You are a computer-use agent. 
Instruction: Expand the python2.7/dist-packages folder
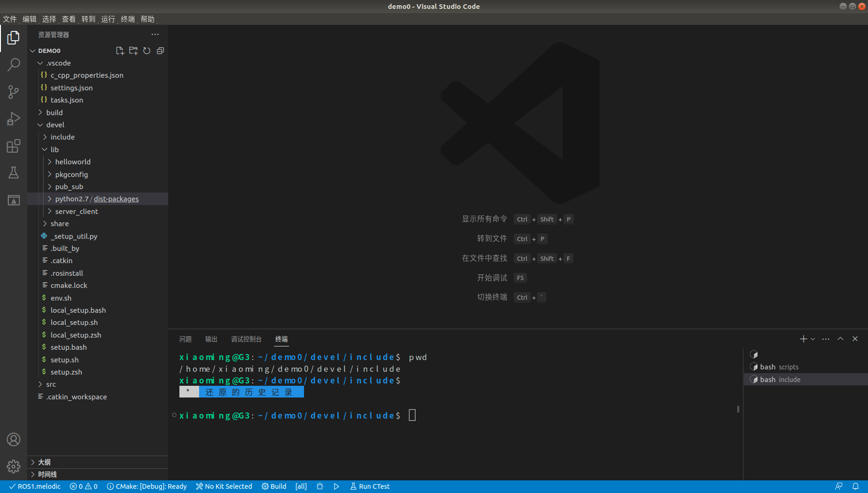[x=97, y=199]
